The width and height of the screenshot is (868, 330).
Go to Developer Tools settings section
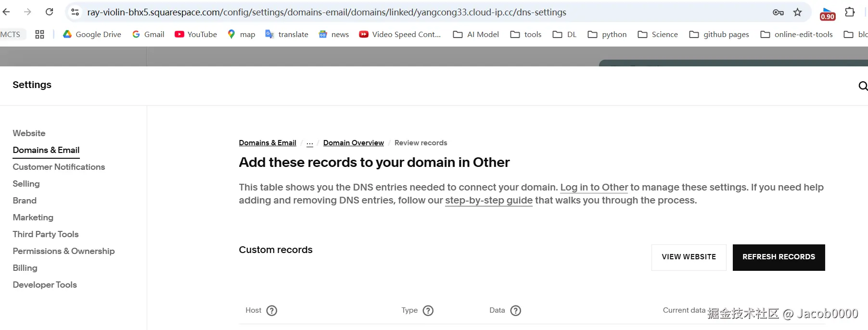[x=45, y=285]
